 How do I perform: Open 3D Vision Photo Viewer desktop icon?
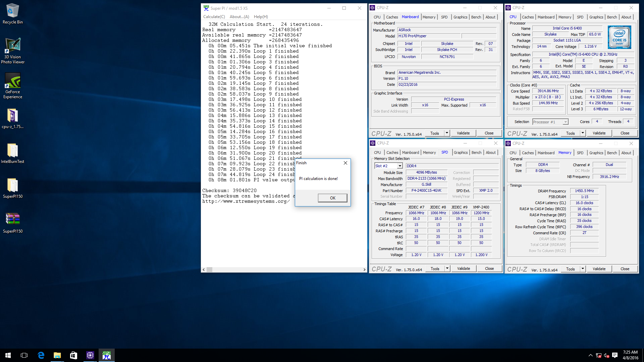(x=13, y=51)
